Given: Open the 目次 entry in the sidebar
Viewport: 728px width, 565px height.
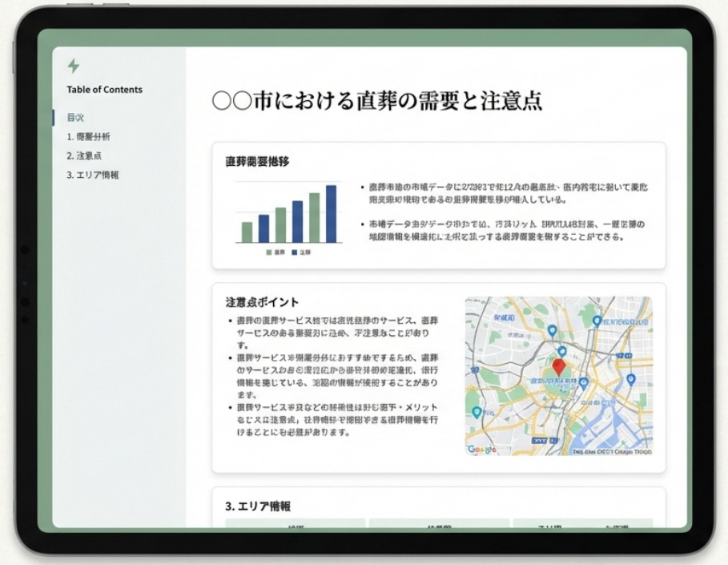Looking at the screenshot, I should (x=76, y=118).
